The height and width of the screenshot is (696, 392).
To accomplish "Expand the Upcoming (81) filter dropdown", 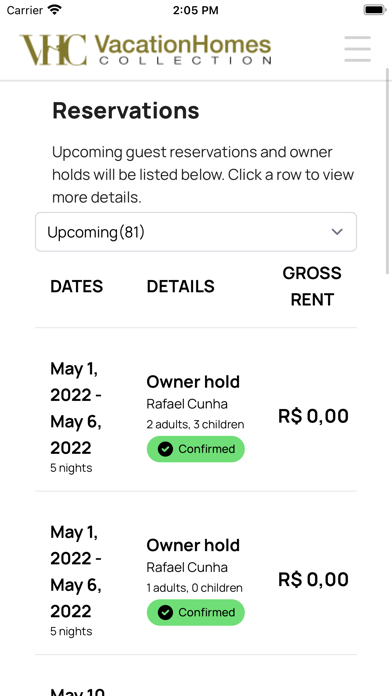I will coord(196,232).
